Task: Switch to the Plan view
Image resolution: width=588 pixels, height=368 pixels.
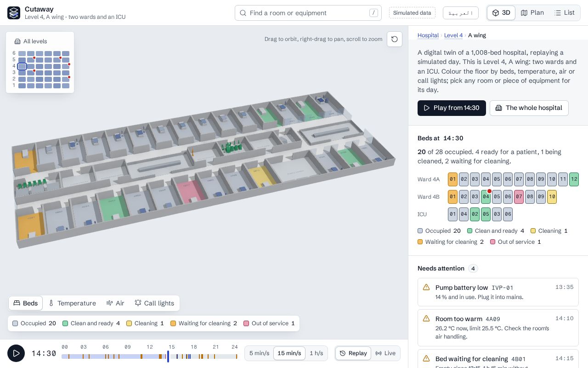Action: click(x=532, y=13)
